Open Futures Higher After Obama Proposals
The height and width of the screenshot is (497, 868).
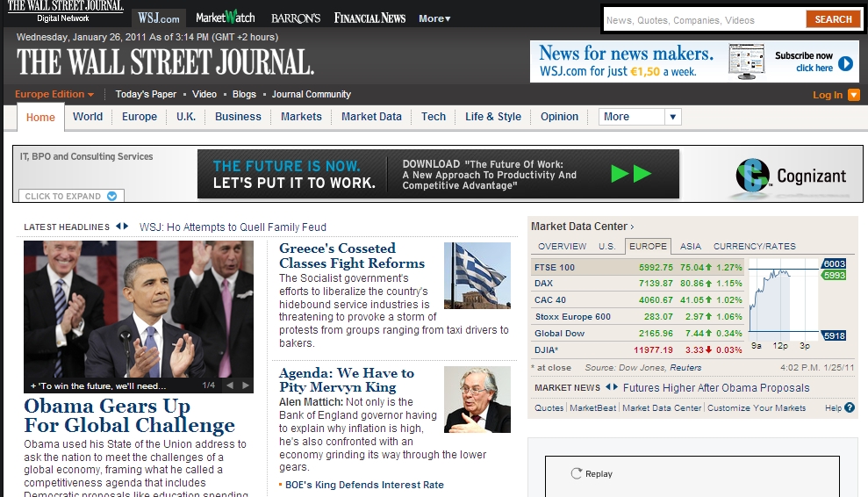[716, 388]
